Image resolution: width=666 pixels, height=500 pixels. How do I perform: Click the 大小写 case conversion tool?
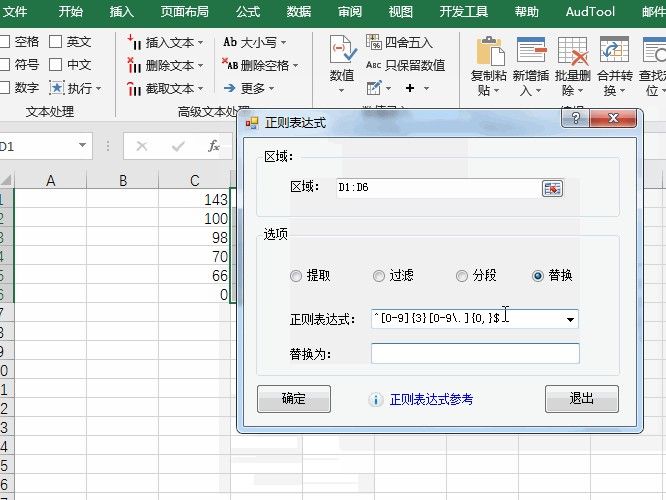coord(254,42)
